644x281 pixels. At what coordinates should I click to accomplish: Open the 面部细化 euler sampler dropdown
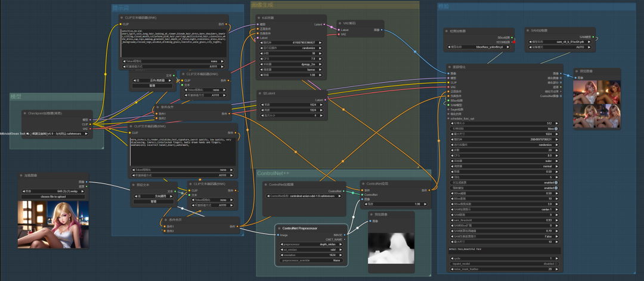(505, 161)
